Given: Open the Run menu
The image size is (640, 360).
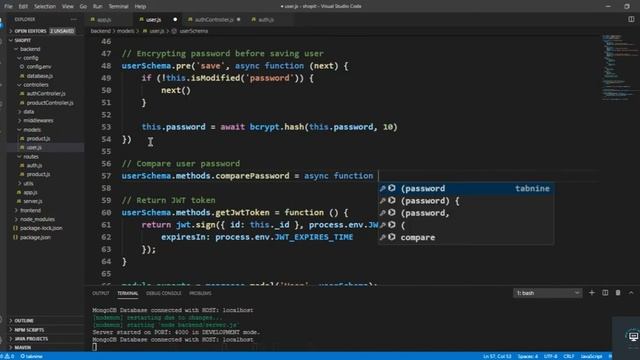Looking at the screenshot, I should click(98, 7).
